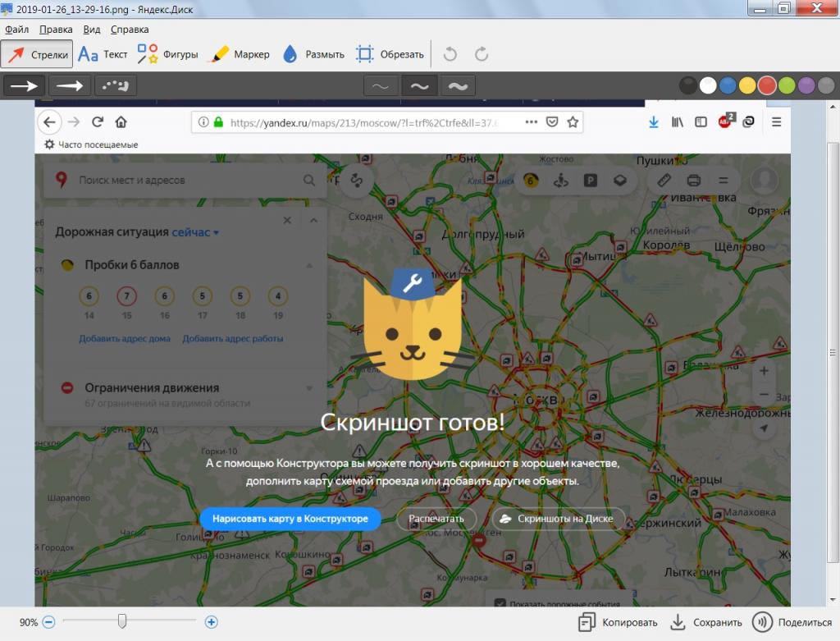Click the Pocket save icon

(x=552, y=122)
